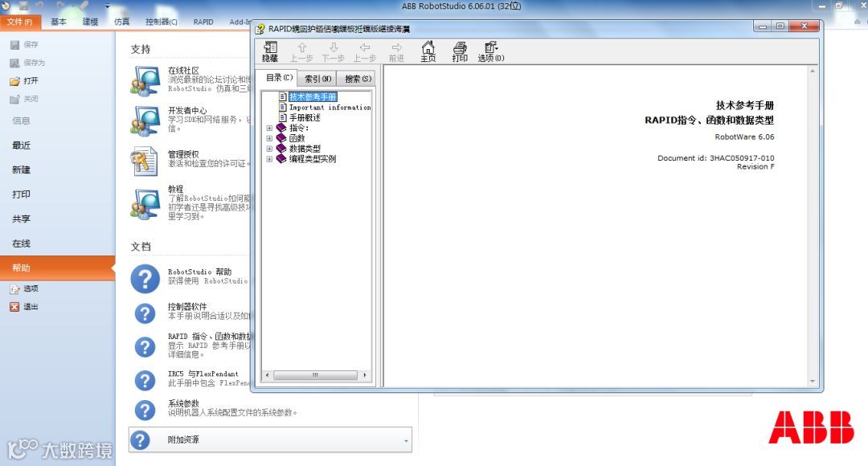Click 保存 (Save) in the file menu
This screenshot has width=868, height=466.
pos(24,44)
